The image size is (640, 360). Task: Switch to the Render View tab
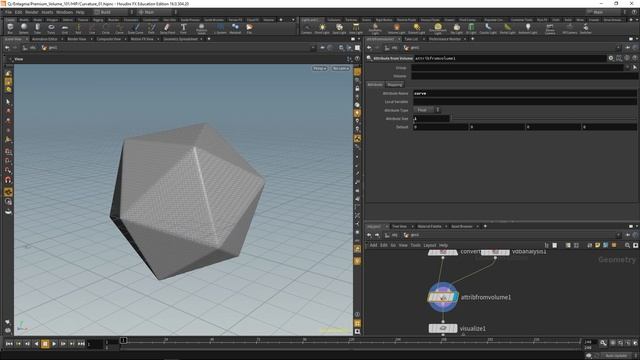[76, 39]
